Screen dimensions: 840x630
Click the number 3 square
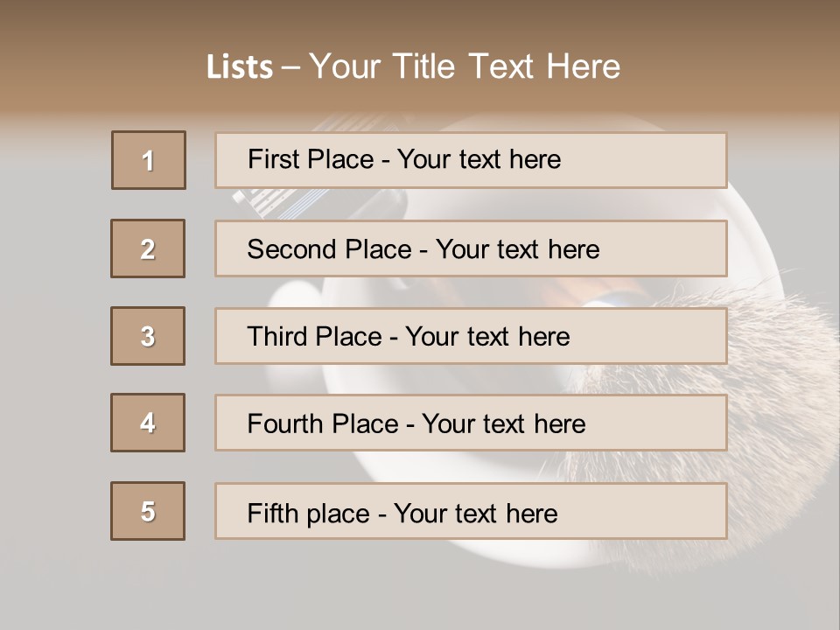(148, 336)
